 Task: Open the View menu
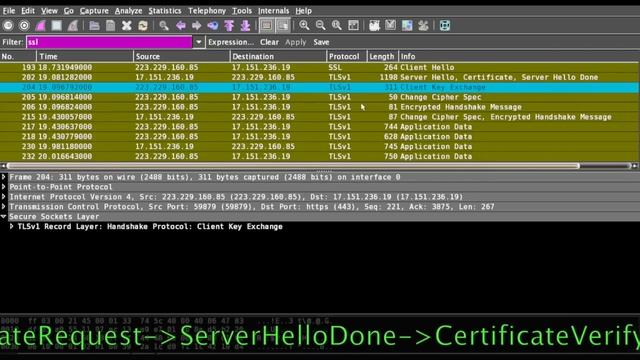pyautogui.click(x=49, y=11)
